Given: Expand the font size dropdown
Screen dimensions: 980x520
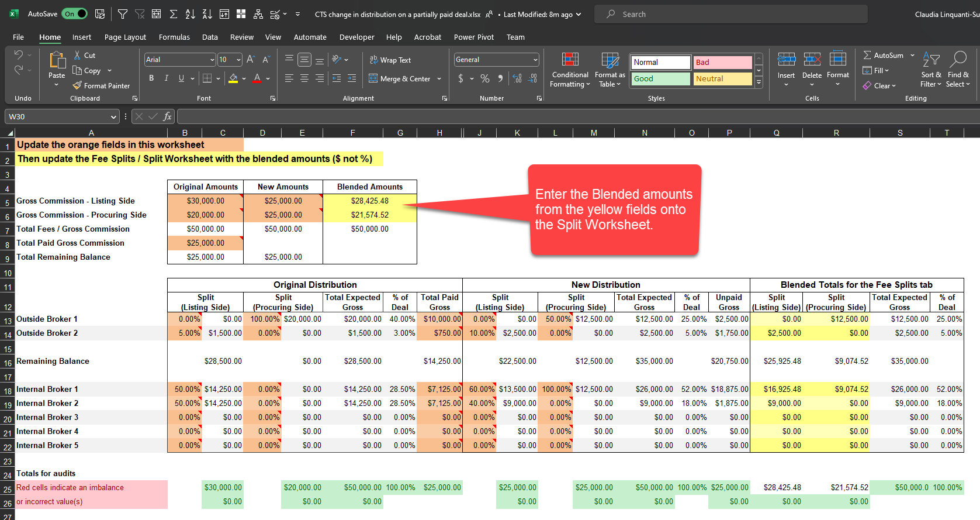Looking at the screenshot, I should click(x=238, y=60).
